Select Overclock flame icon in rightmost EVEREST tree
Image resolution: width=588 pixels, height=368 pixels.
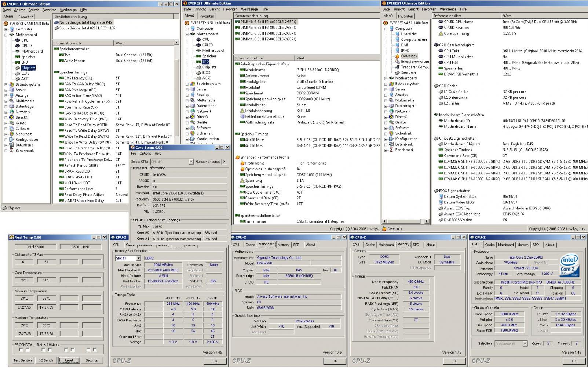[x=397, y=56]
